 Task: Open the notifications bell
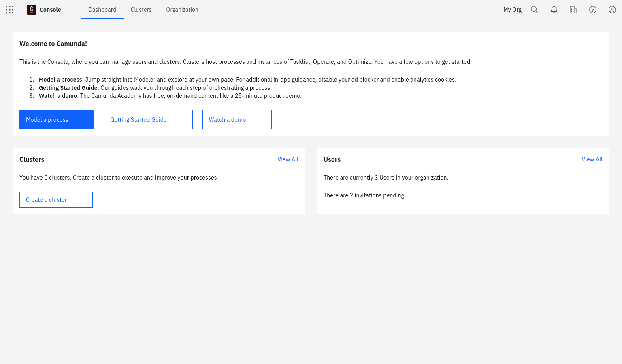pos(554,10)
